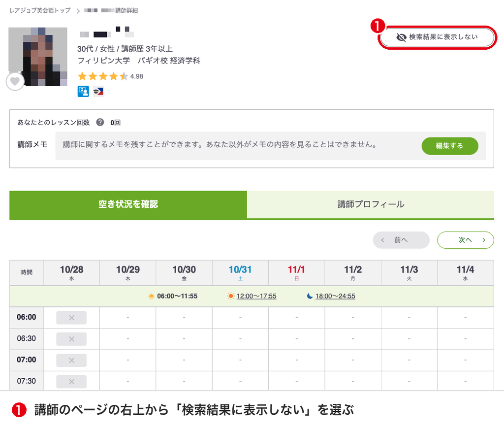Switch to 空き状況を確認 tab
Screen dimensions: 504x429
[x=128, y=204]
